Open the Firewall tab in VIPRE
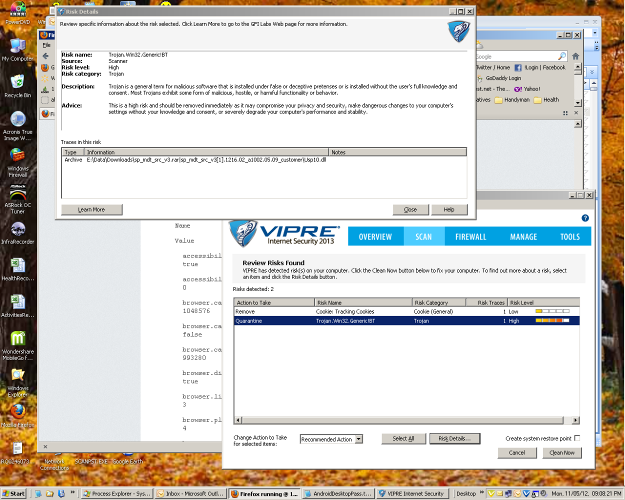This screenshot has width=625, height=500. coord(470,237)
